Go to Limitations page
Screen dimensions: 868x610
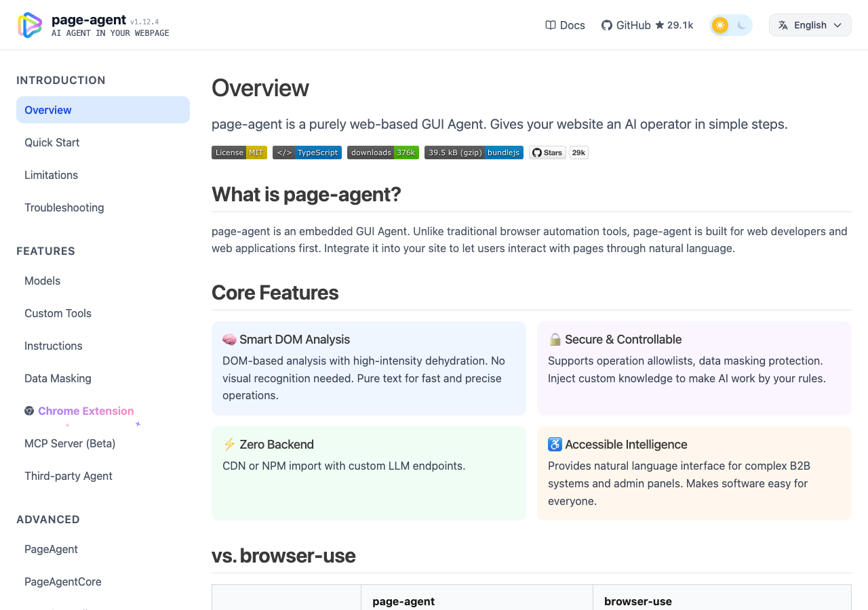pos(103,175)
